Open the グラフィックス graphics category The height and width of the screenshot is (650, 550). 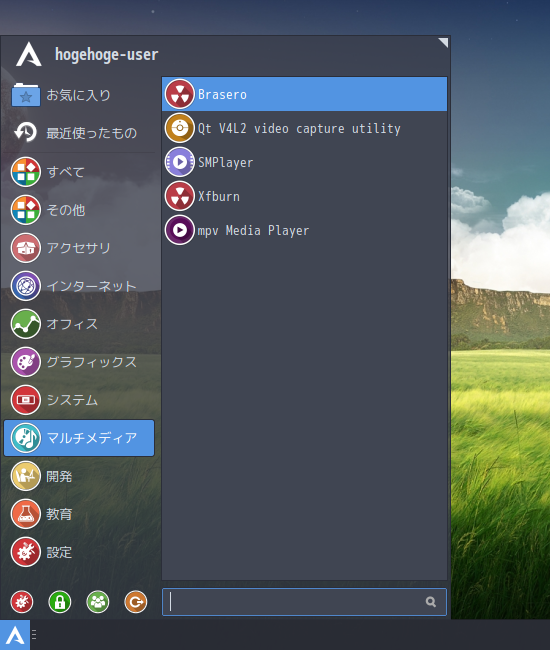[79, 362]
